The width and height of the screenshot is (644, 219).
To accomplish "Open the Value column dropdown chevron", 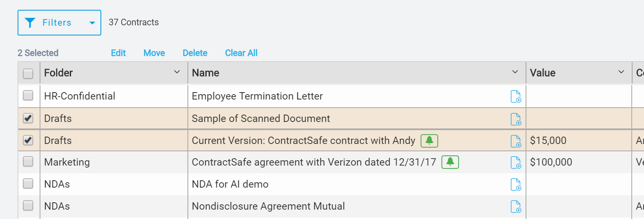I will [x=621, y=72].
